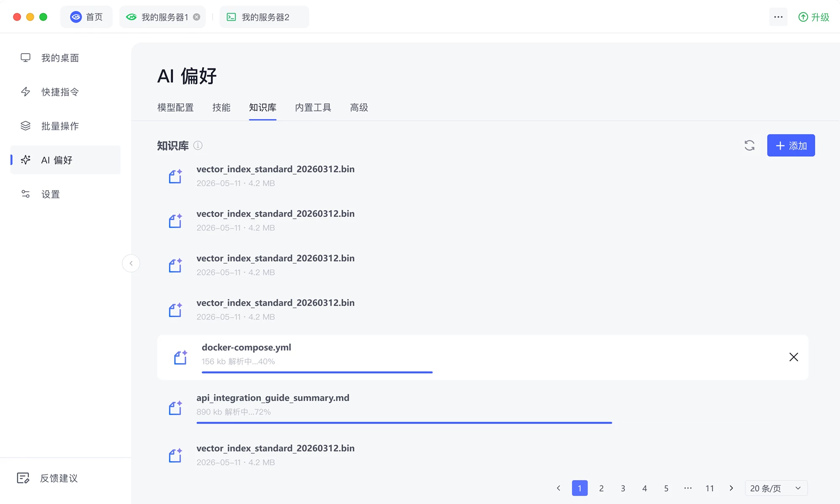Click the 我的服务器1 eye icon

pyautogui.click(x=131, y=17)
